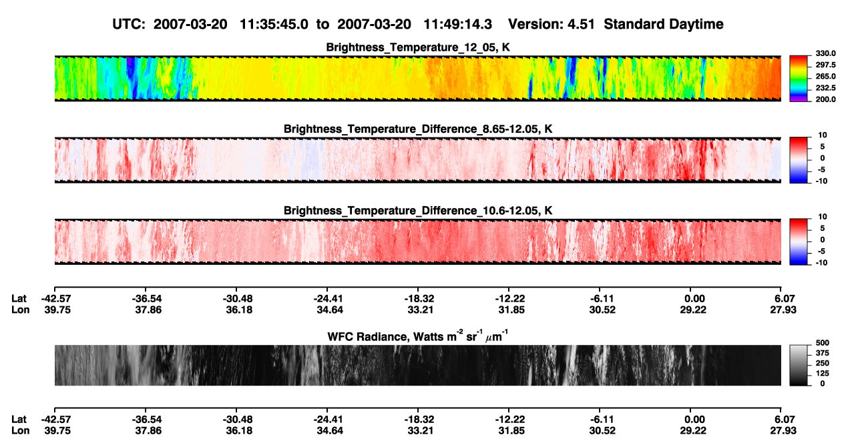Click the '200.0' color bar label
868x445 pixels.
click(827, 99)
